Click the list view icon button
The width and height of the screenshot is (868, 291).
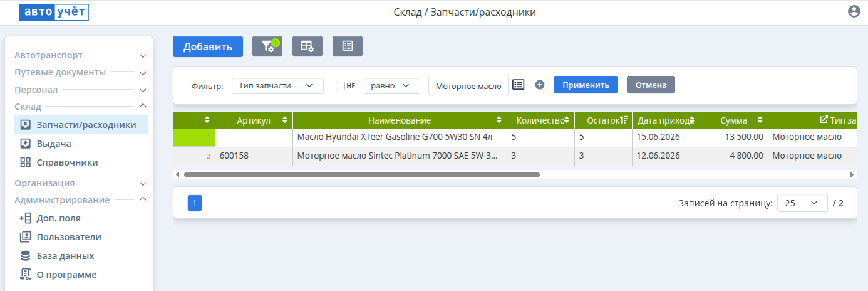coord(348,46)
